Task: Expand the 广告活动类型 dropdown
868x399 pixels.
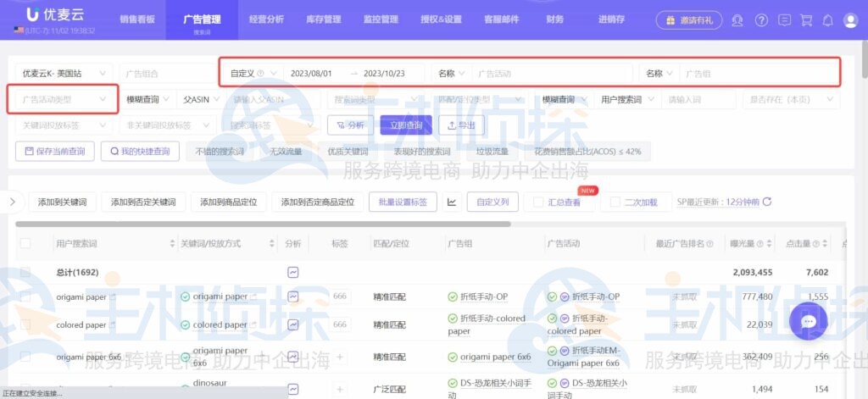Action: pyautogui.click(x=63, y=100)
